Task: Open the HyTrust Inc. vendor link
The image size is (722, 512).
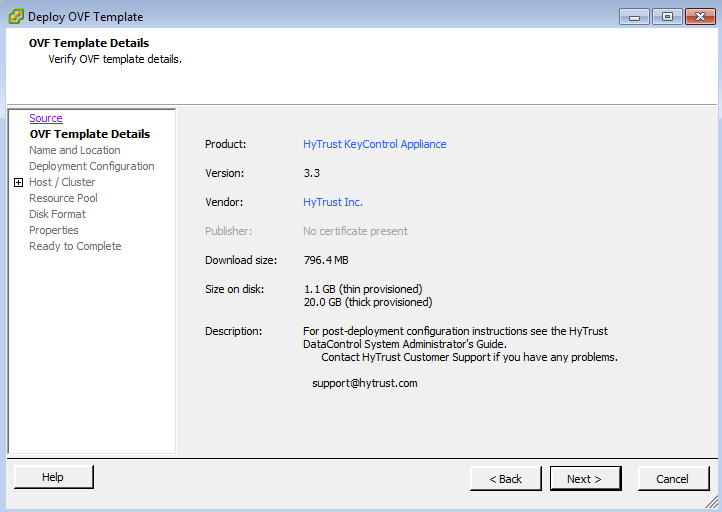Action: point(332,202)
